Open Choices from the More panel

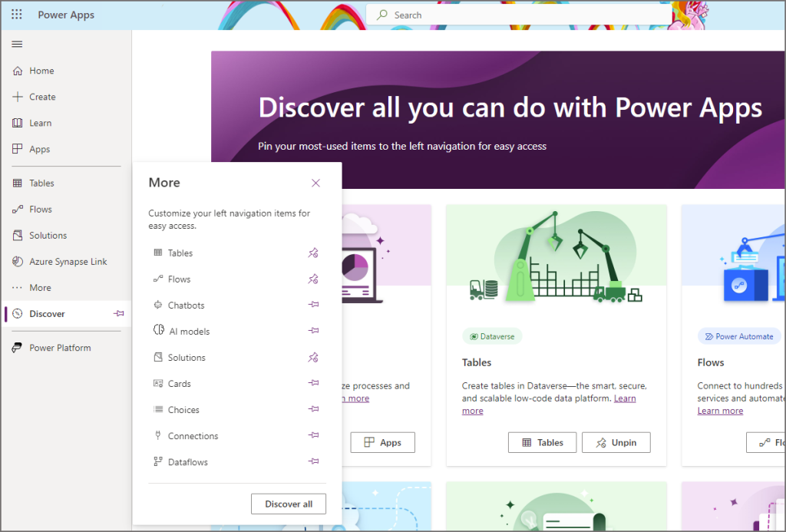(176, 409)
